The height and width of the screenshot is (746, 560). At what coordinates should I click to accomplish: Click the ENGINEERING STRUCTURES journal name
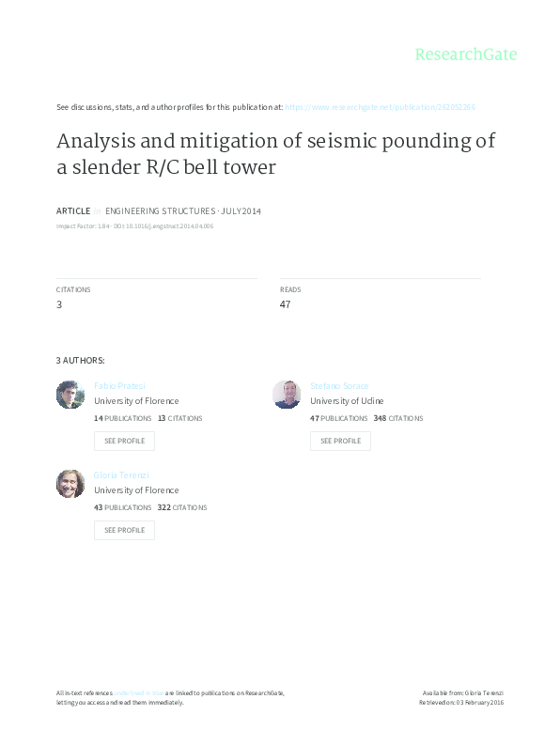point(161,211)
